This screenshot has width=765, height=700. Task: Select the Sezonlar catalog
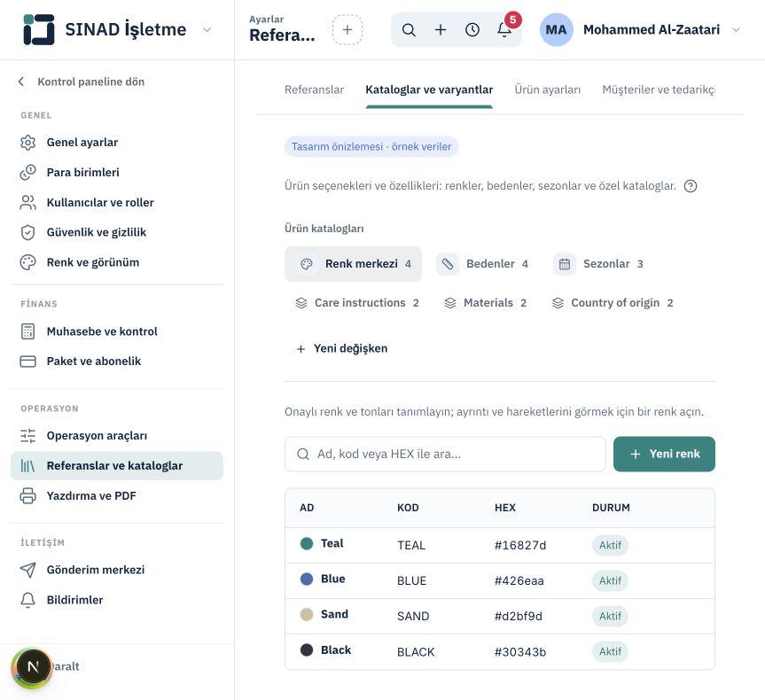pyautogui.click(x=598, y=264)
